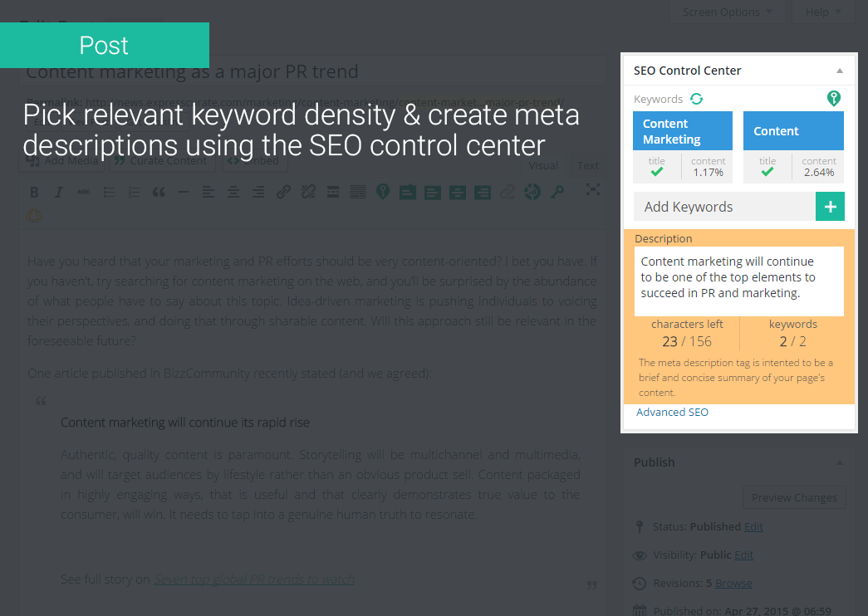Insert Read More tag
Screen dimensions: 868x616
tap(333, 192)
